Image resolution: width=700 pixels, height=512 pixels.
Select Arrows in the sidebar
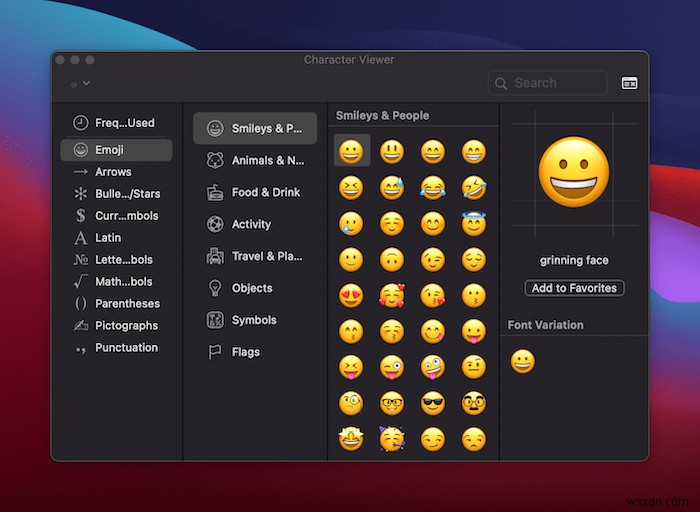[115, 172]
